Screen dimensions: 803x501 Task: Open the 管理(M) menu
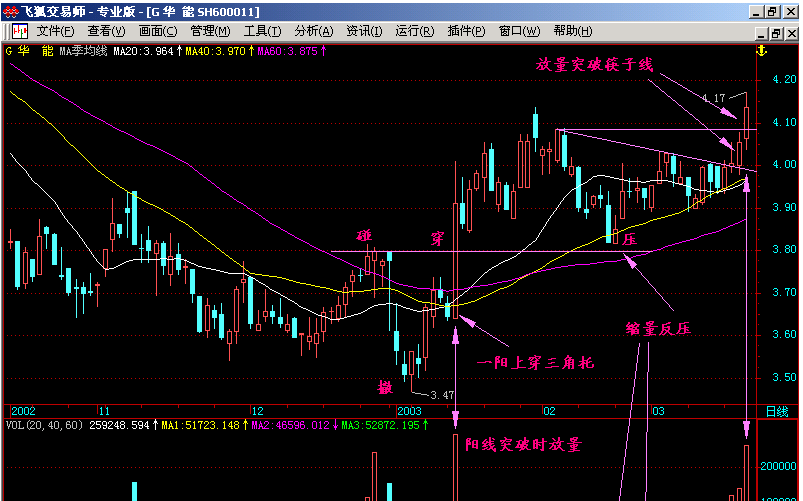[210, 31]
